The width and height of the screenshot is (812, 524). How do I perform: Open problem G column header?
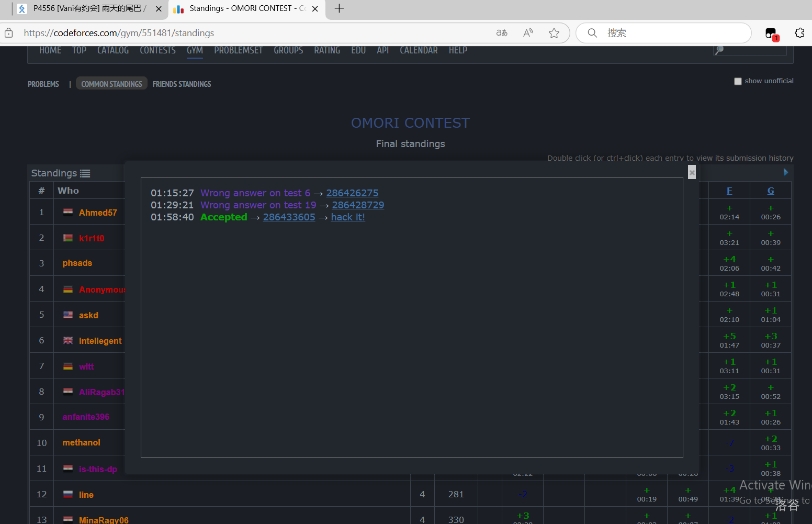771,191
